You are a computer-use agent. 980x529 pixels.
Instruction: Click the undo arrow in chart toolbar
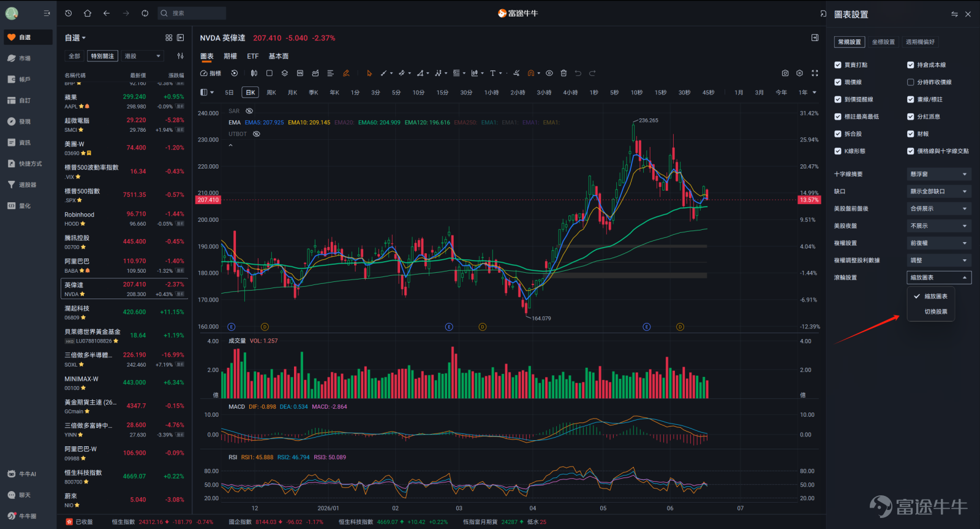(x=578, y=73)
